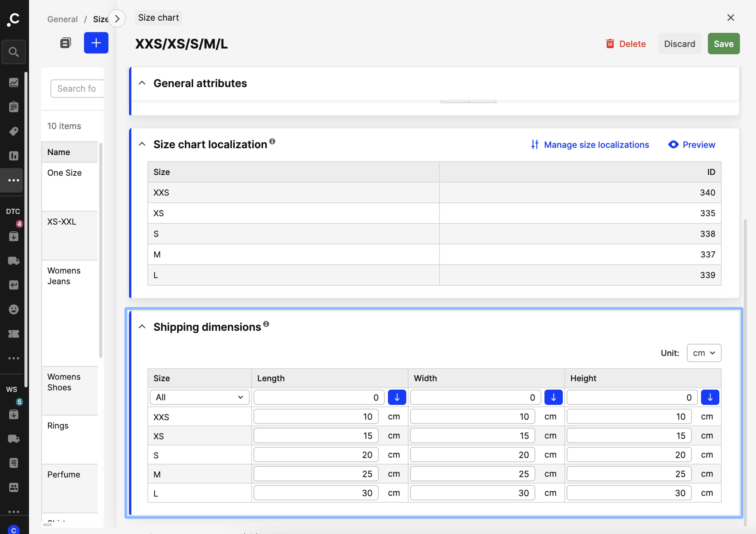Open the WS contacts card icon
The image size is (756, 534).
(x=14, y=487)
